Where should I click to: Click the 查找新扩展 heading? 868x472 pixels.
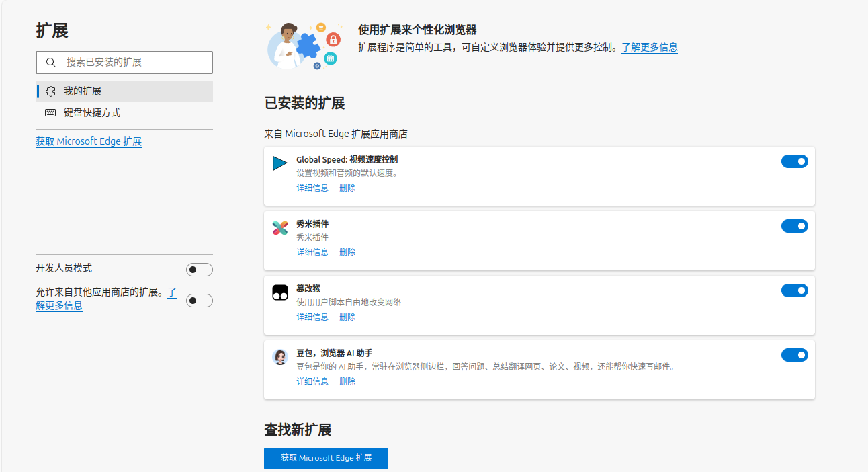click(298, 430)
